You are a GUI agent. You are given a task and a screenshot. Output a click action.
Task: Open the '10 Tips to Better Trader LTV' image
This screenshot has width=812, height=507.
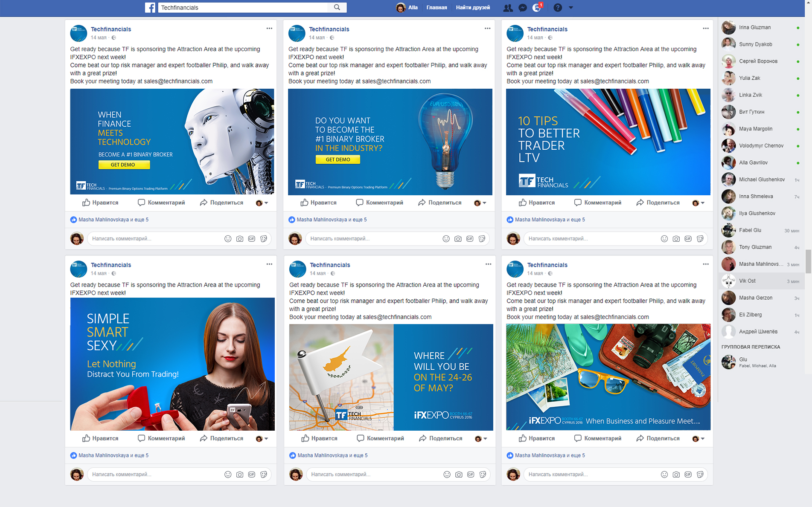(608, 142)
